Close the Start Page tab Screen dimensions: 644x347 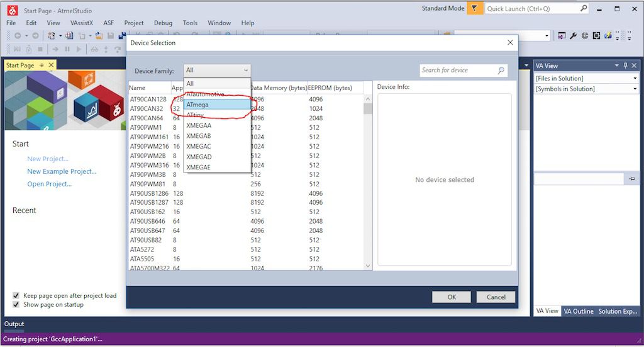(51, 65)
